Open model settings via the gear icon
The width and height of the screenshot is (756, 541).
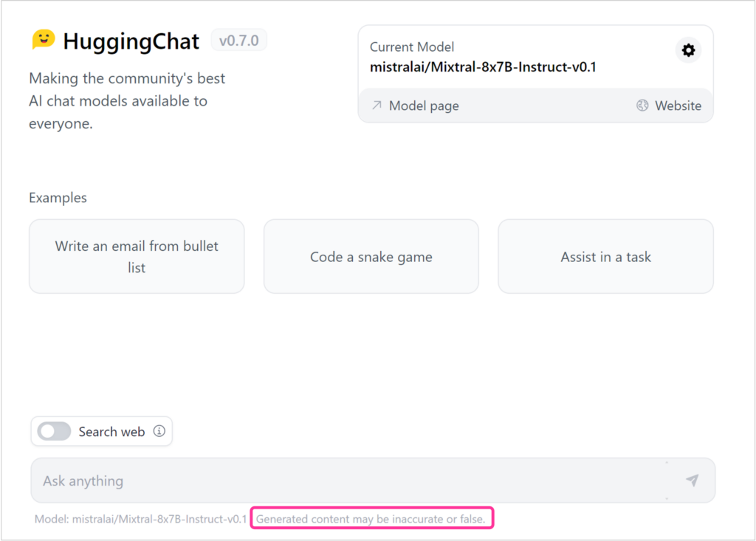(688, 50)
